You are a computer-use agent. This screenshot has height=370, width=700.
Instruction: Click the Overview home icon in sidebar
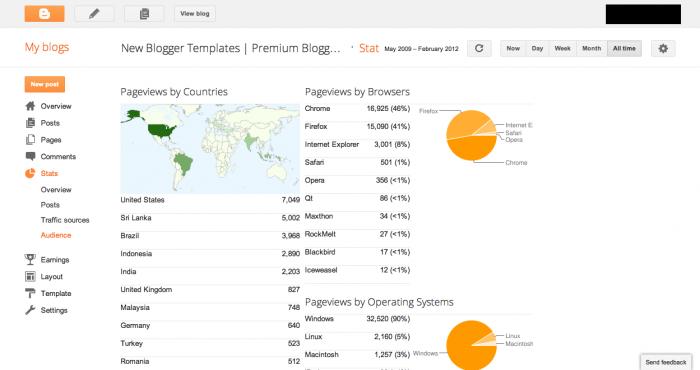[30, 106]
